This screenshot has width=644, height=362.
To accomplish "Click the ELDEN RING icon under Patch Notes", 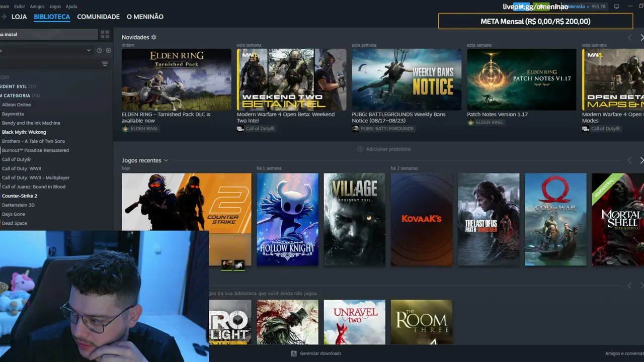I will [x=470, y=122].
